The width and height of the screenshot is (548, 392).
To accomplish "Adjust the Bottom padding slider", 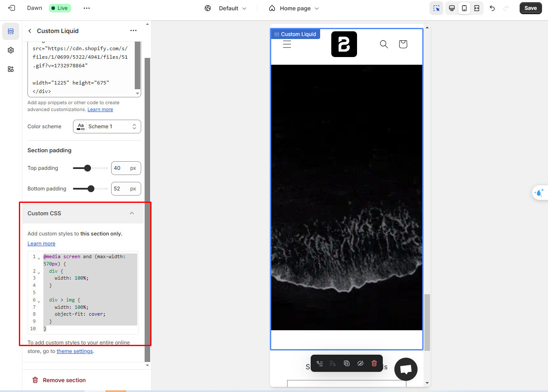I will tap(90, 189).
